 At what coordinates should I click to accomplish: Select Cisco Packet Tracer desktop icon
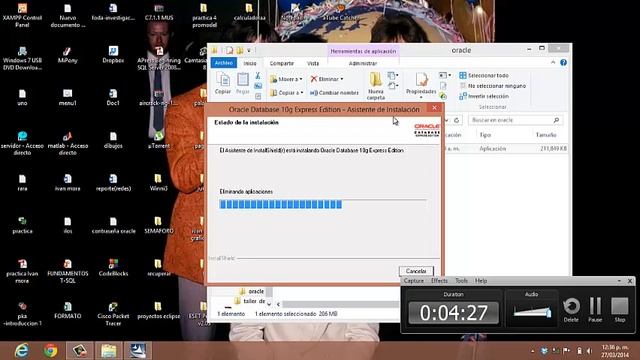[113, 314]
